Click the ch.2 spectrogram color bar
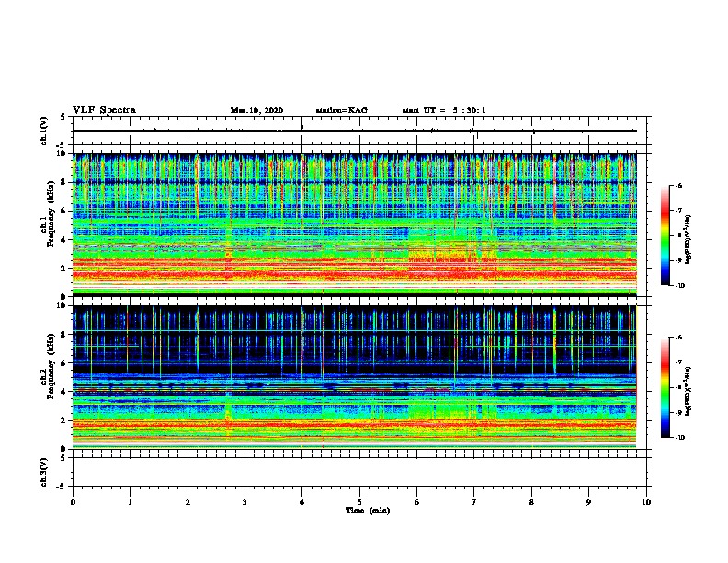Screen dimensions: 728x563 [665, 387]
